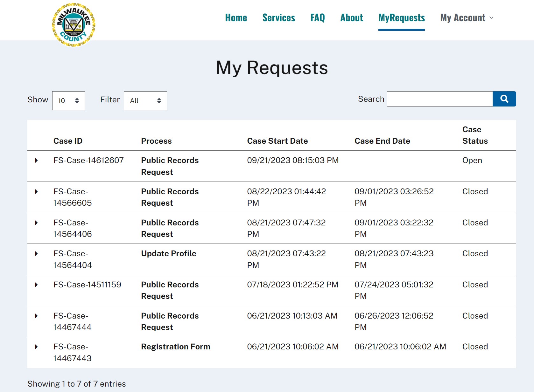Sort by the Case Status header

coord(475,135)
